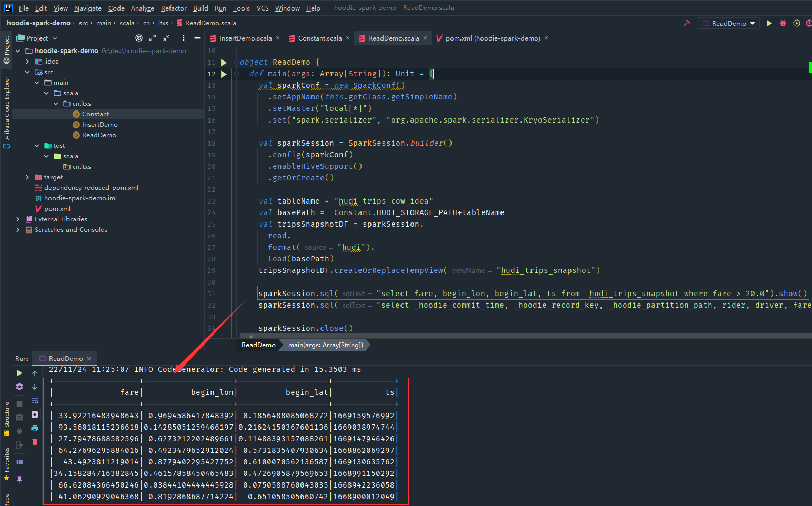
Task: Open the VCS menu
Action: coord(263,8)
